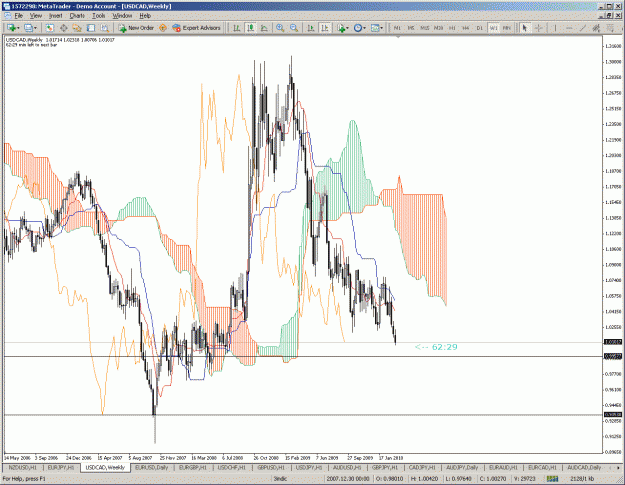This screenshot has height=485, width=625.
Task: Select the cursor arrow tool
Action: click(x=525, y=28)
